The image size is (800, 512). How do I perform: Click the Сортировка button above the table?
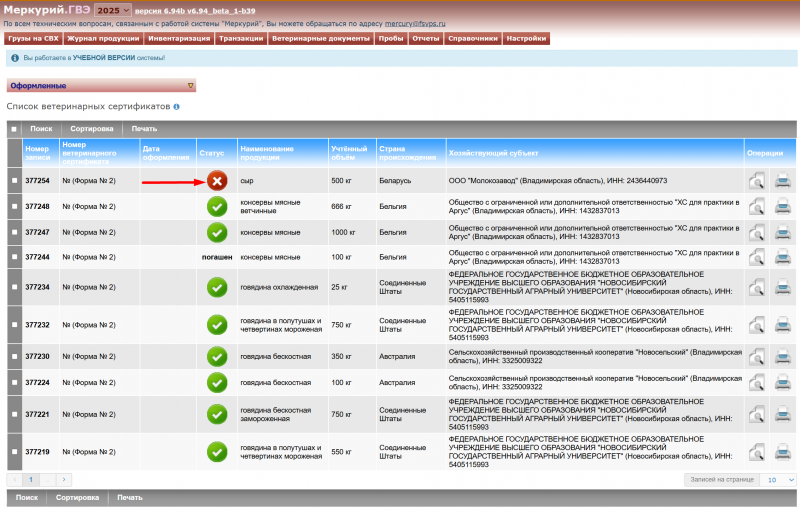point(91,129)
